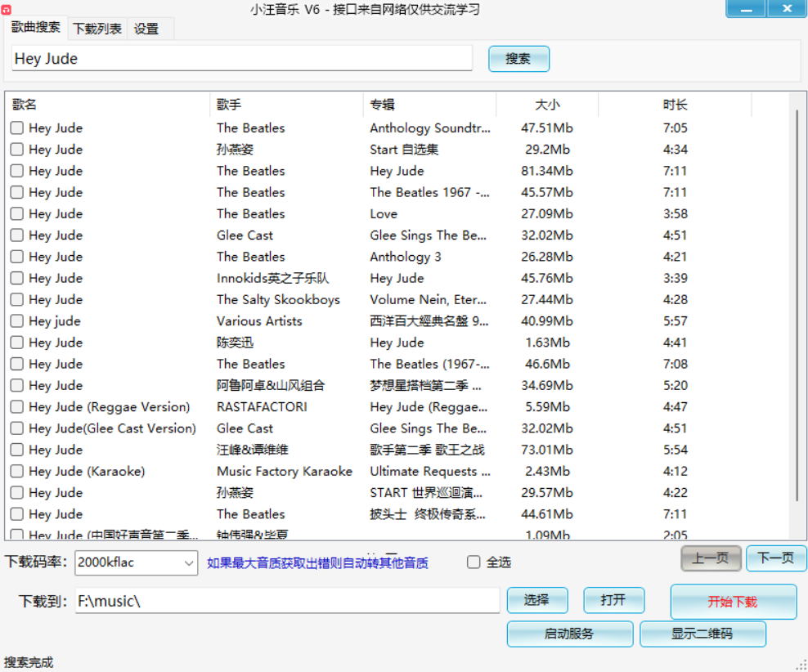Click the 搜索完成 status text

(29, 662)
